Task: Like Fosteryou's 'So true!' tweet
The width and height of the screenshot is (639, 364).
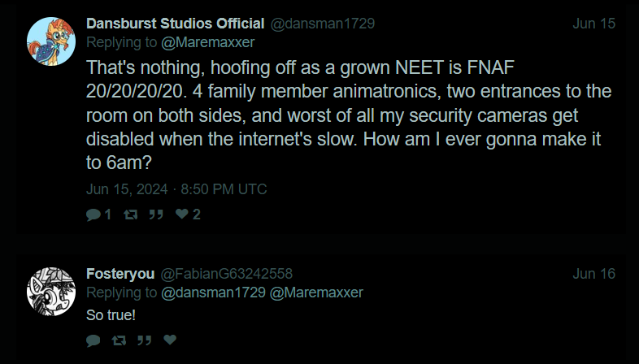Action: [170, 340]
